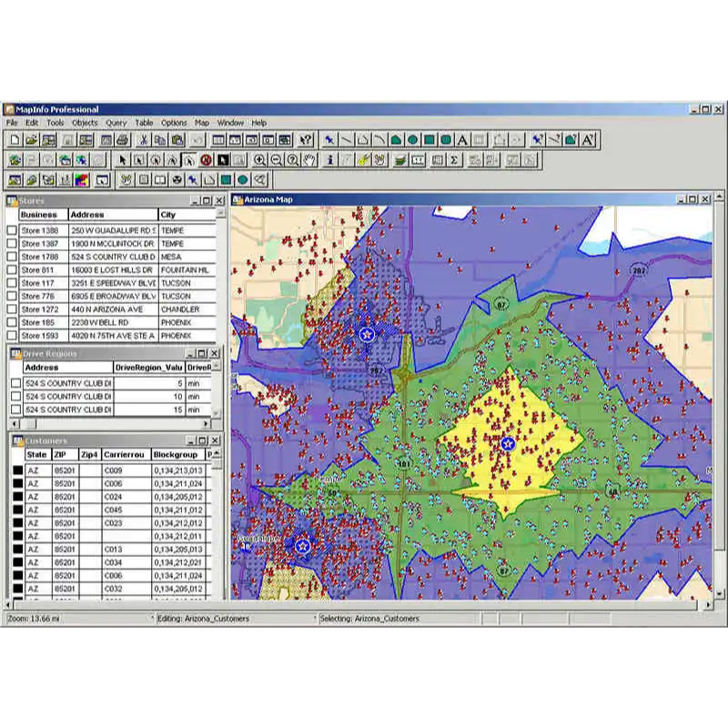Check the Store 1388 row checkbox
This screenshot has height=728, width=728.
(x=12, y=230)
